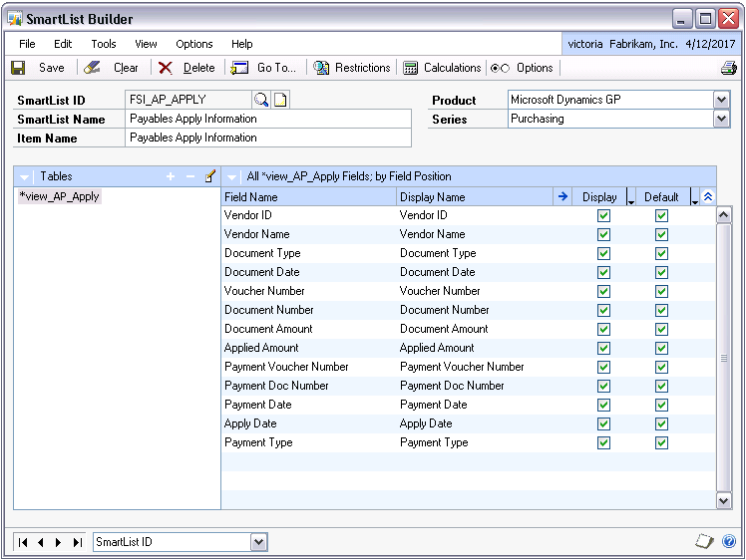Click the remove table minus icon
The width and height of the screenshot is (746, 560).
(189, 176)
